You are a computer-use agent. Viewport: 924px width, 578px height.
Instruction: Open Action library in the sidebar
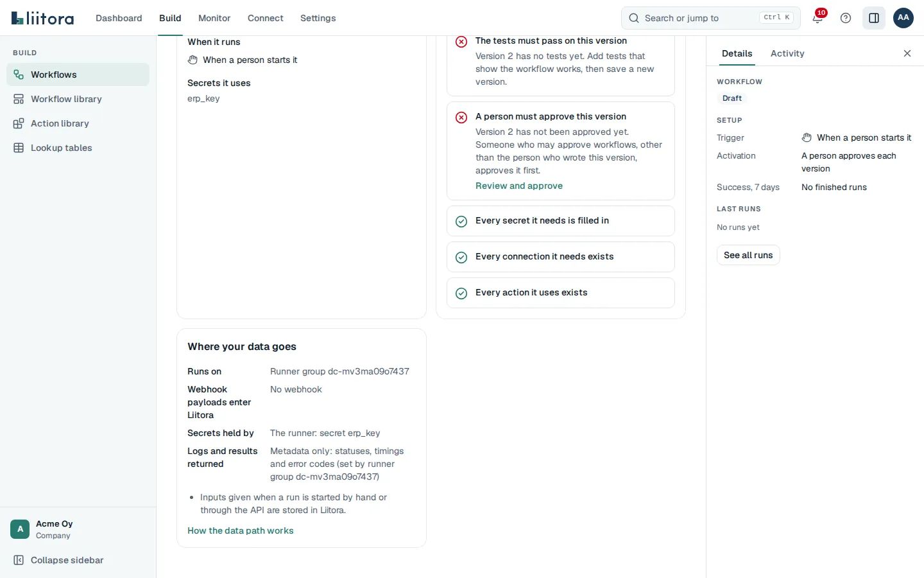(78, 123)
